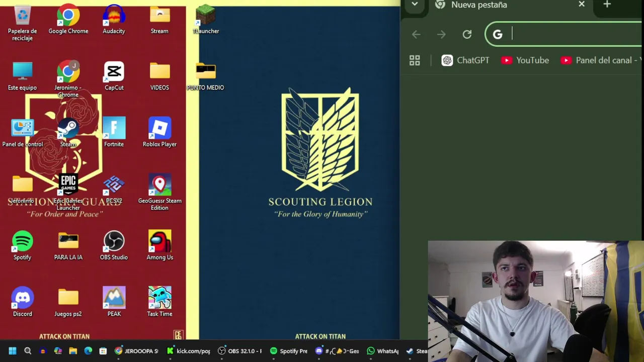Expand Chrome tab search dropdown arrow
644x362 pixels.
(414, 4)
